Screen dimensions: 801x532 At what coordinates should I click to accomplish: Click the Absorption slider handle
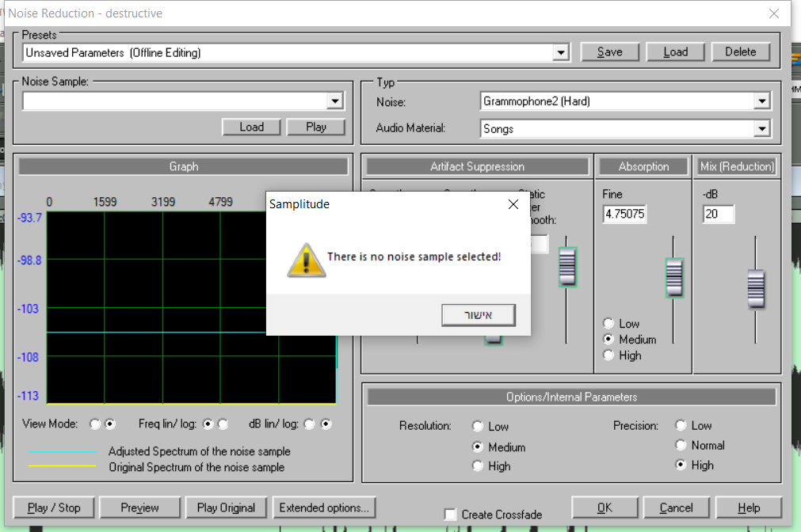pos(674,278)
